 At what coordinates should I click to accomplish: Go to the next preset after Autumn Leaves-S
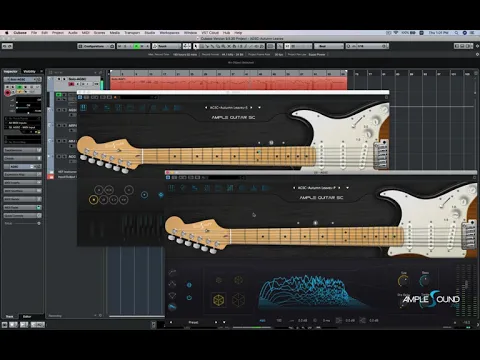tap(251, 107)
